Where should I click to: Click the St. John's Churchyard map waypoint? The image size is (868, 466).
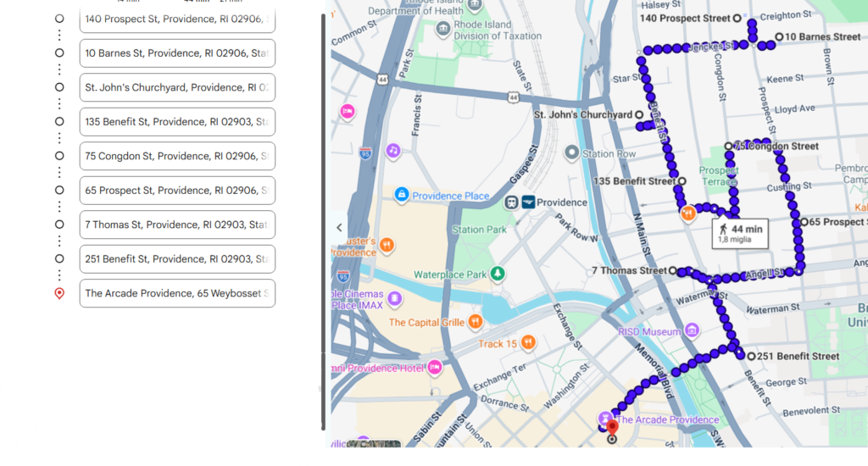[639, 114]
